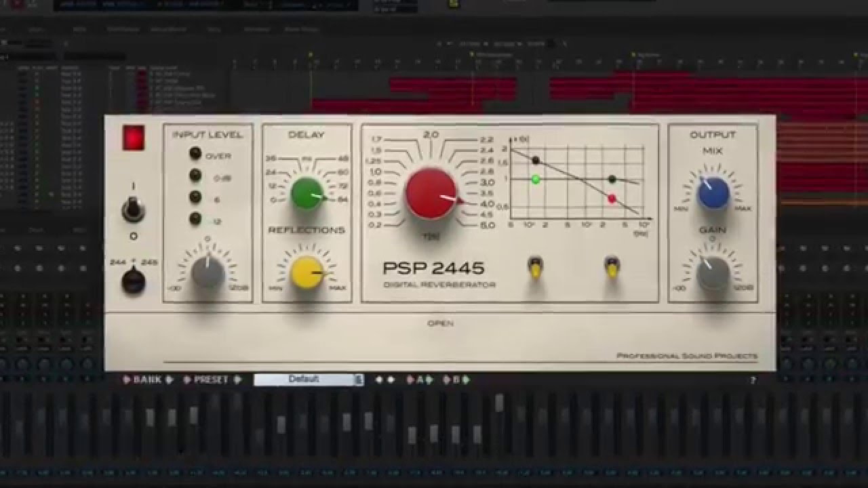Click the large red reverb time knob
Viewport: 868px width, 488px height.
pos(431,194)
